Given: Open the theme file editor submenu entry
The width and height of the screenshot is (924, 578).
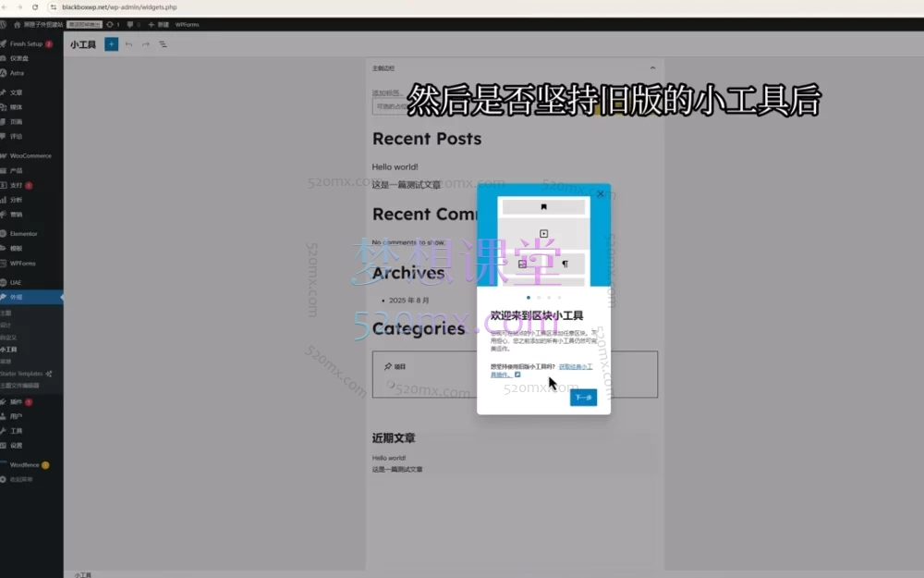Looking at the screenshot, I should [x=20, y=385].
